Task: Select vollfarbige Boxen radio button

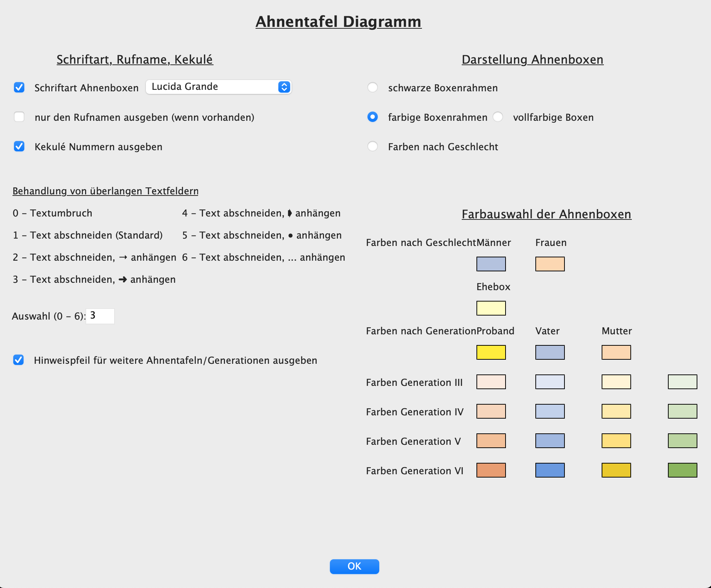Action: click(x=498, y=117)
